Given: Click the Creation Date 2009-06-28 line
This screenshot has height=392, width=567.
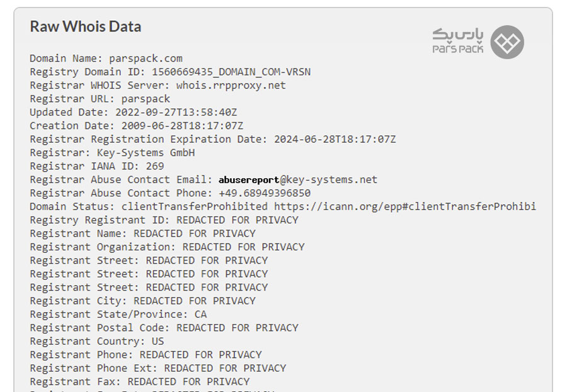Looking at the screenshot, I should pyautogui.click(x=136, y=126).
